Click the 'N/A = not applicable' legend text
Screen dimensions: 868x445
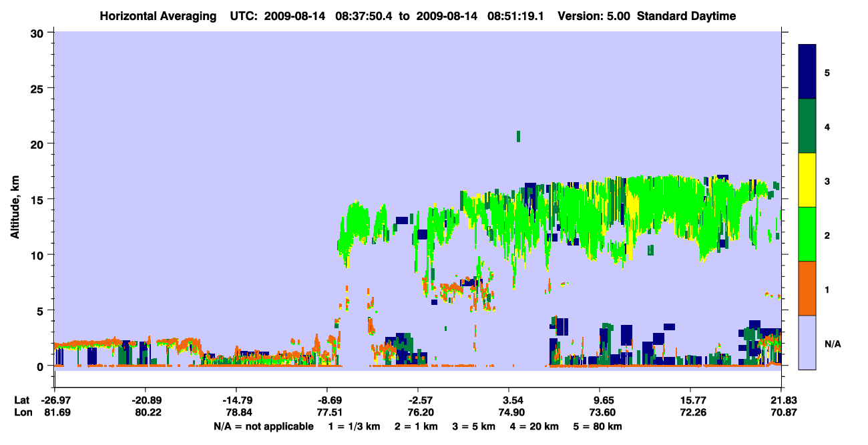coord(263,426)
